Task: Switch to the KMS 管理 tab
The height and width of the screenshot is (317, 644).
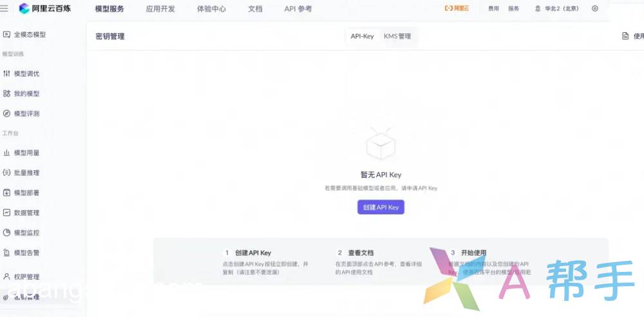Action: point(397,36)
